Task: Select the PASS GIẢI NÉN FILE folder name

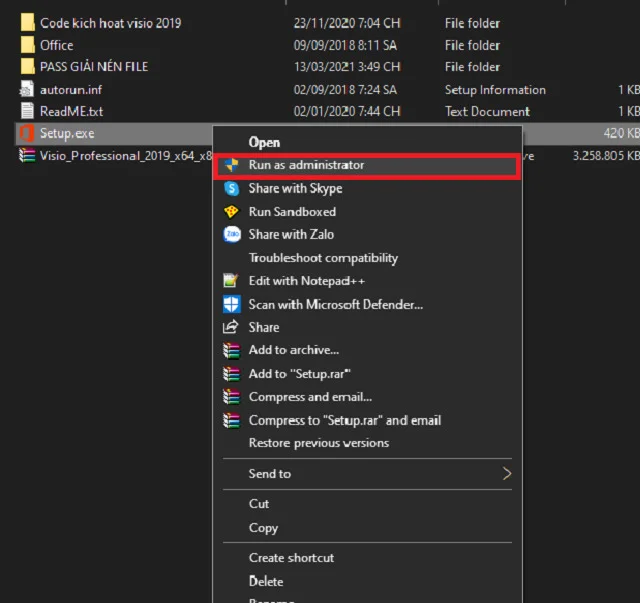Action: coord(94,66)
